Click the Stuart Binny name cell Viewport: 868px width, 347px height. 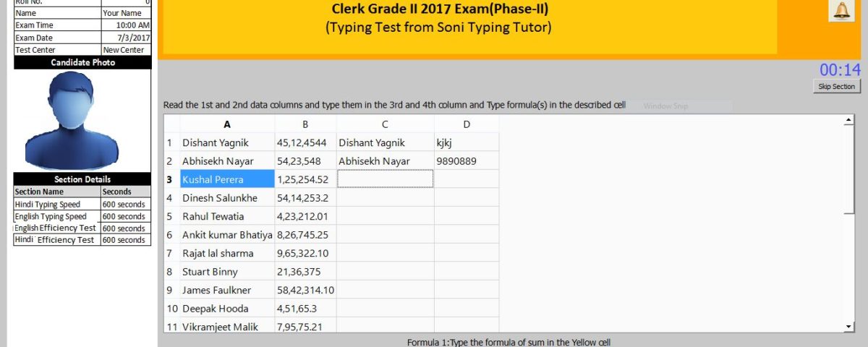227,272
